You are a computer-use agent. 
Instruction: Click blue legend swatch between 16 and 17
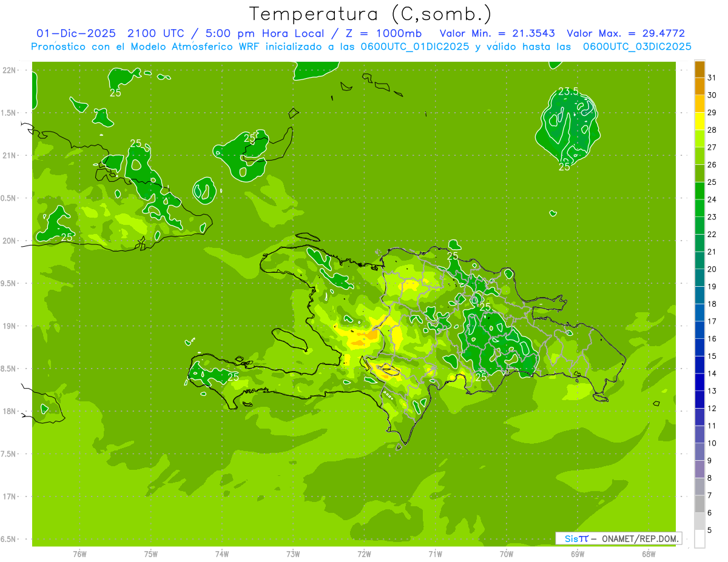pyautogui.click(x=699, y=330)
